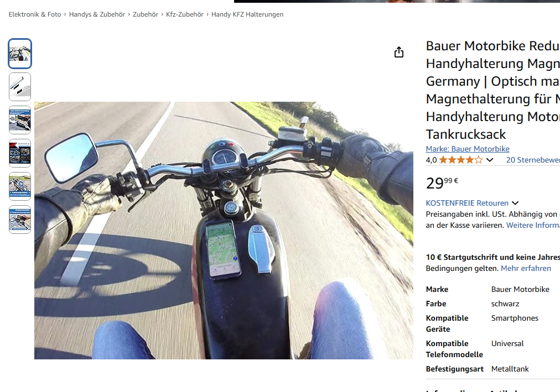View thumbnail of motorcycle parked on grass

pos(20,186)
